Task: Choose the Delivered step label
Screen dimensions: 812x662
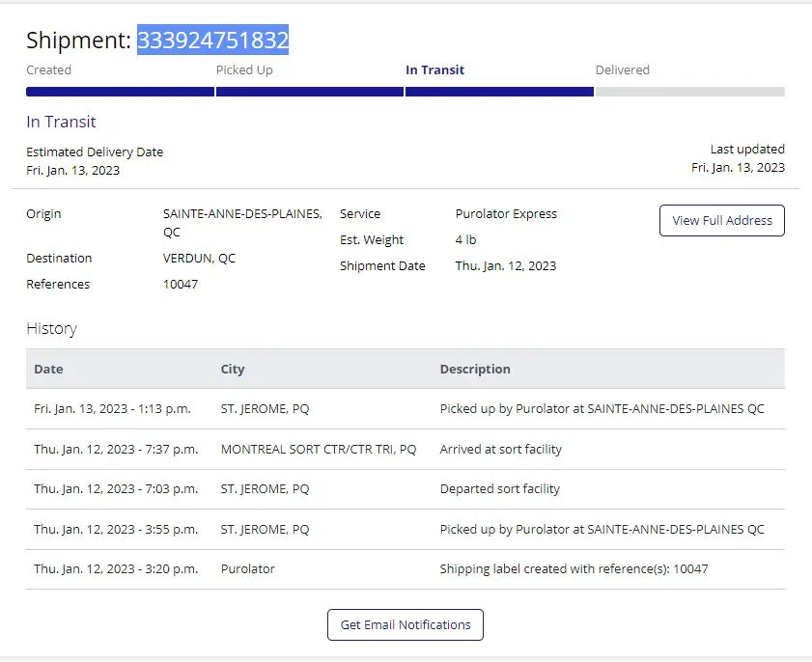Action: pos(622,69)
